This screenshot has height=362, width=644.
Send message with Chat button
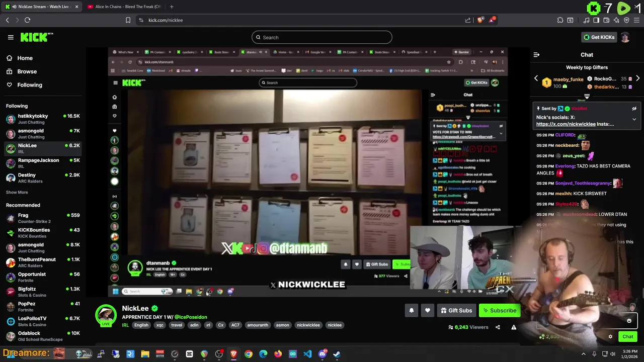(628, 337)
